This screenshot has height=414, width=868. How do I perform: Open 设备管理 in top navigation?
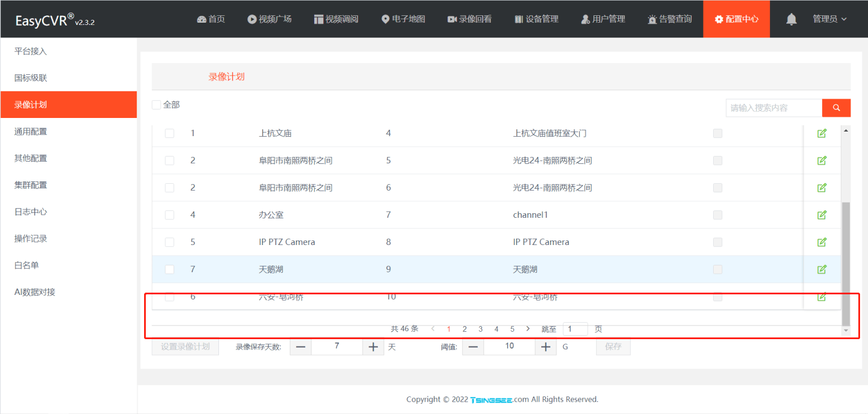click(537, 19)
